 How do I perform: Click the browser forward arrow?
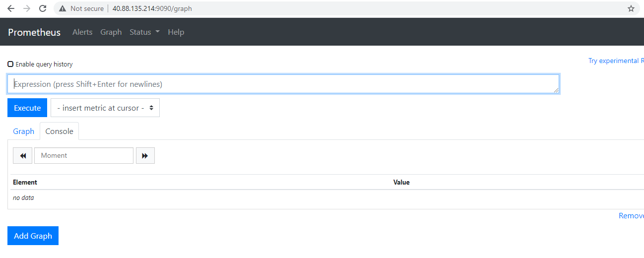[27, 8]
